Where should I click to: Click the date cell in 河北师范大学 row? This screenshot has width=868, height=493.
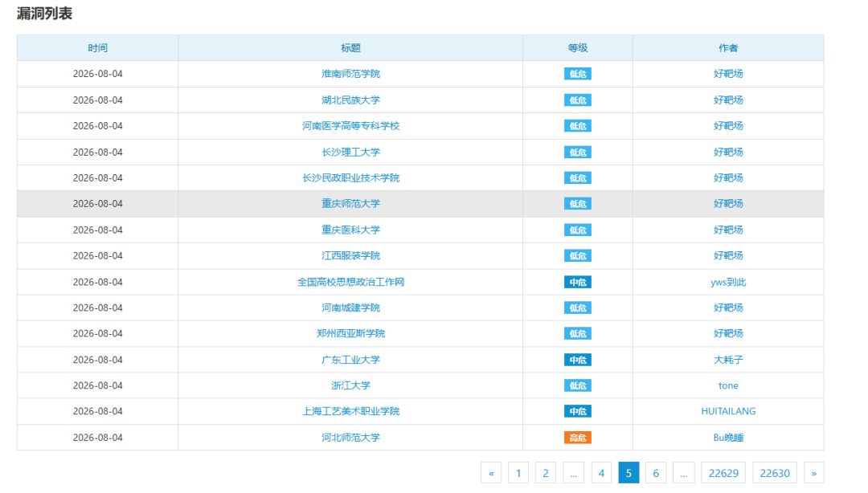click(97, 438)
